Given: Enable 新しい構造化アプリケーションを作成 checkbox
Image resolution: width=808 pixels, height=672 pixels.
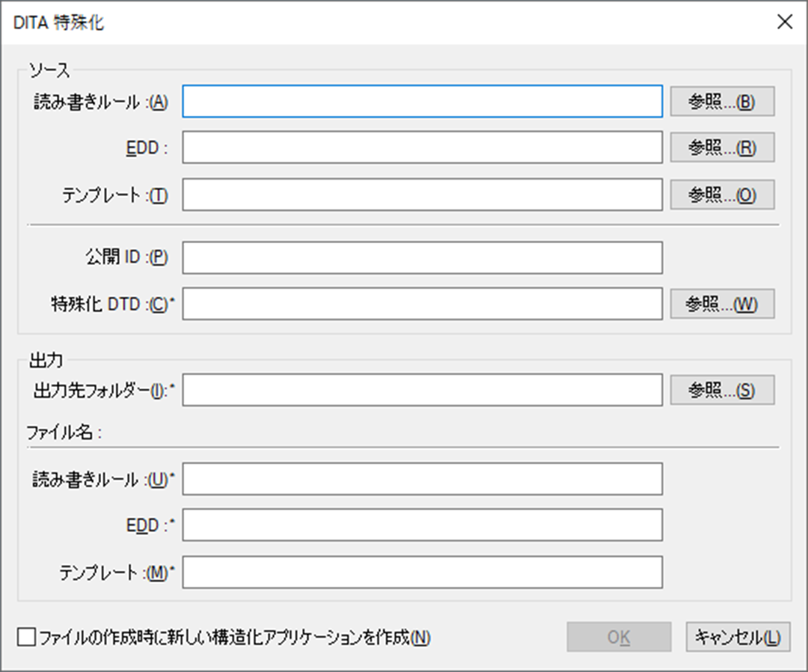Looking at the screenshot, I should click(x=27, y=638).
